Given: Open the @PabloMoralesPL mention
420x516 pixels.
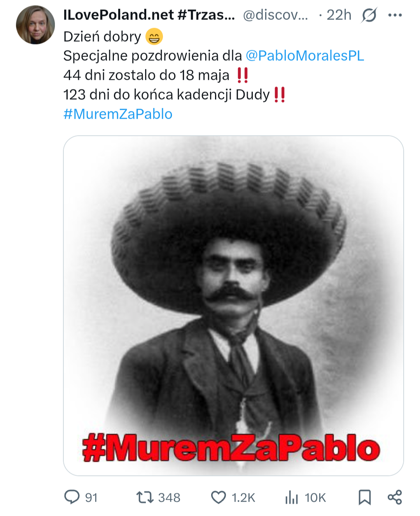Looking at the screenshot, I should point(305,56).
